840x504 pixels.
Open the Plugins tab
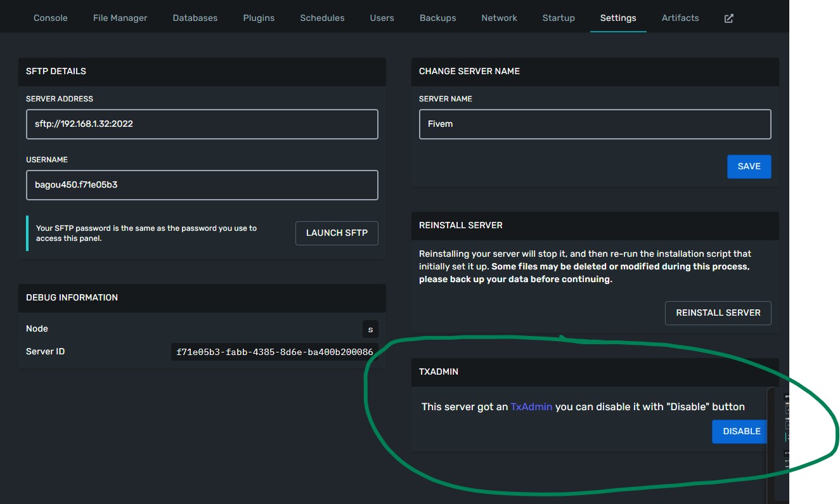[259, 18]
